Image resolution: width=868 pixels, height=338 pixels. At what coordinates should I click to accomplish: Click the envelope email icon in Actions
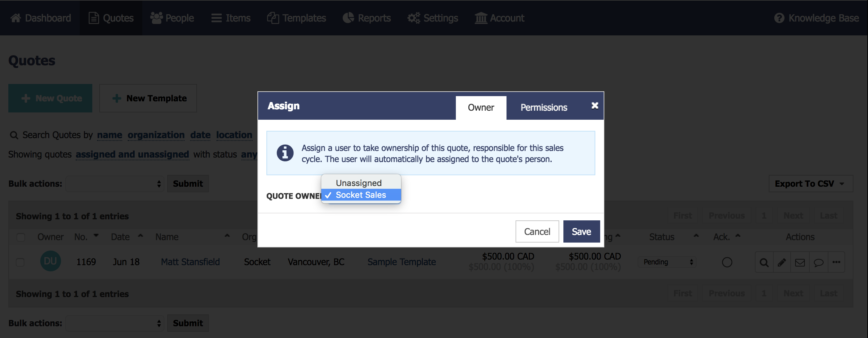coord(800,262)
